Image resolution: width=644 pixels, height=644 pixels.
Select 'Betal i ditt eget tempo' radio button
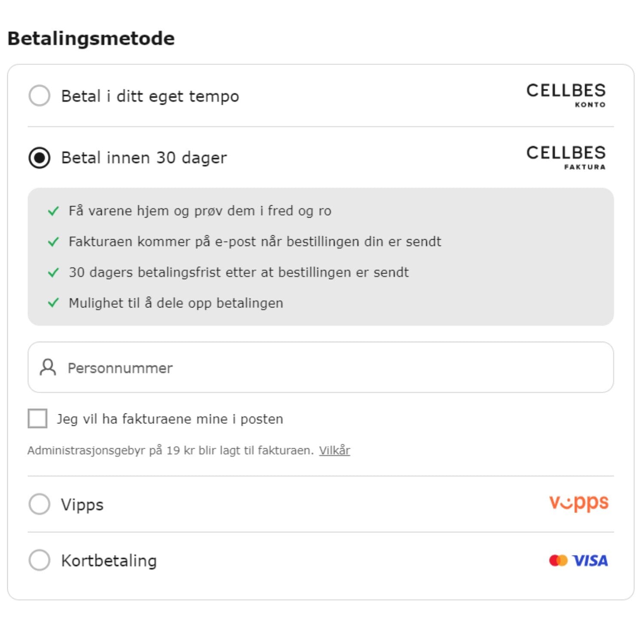(39, 95)
